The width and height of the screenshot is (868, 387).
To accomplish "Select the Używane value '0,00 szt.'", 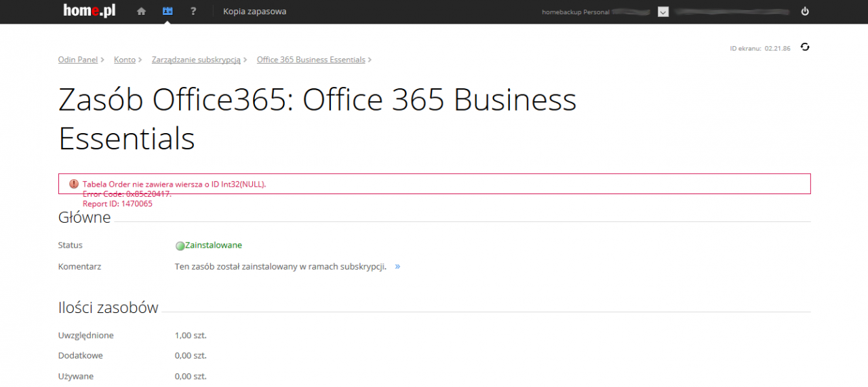I will (x=191, y=376).
